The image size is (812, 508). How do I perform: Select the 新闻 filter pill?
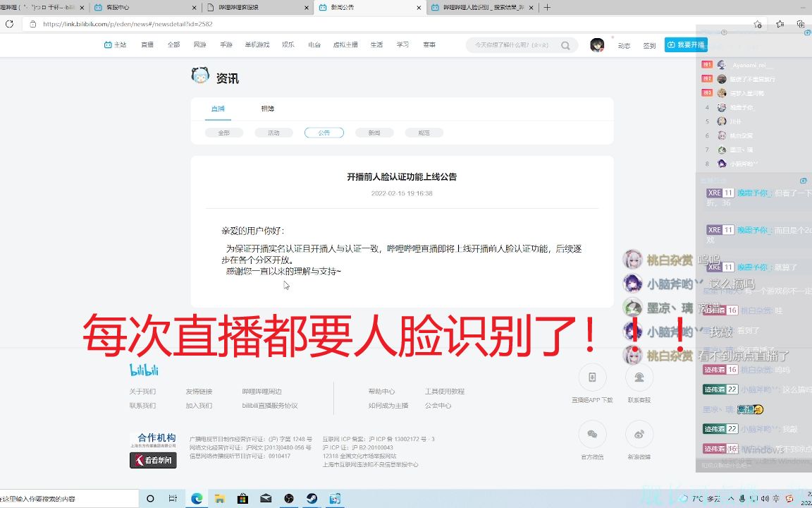[x=374, y=132]
